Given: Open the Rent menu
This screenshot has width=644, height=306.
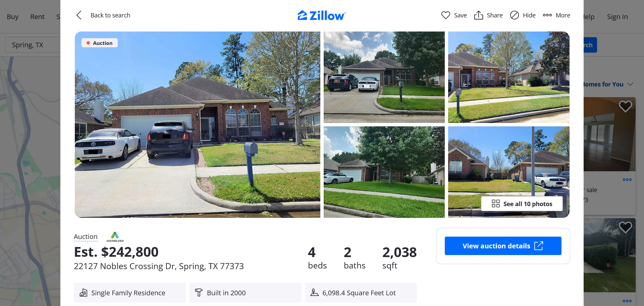Looking at the screenshot, I should click(x=37, y=17).
